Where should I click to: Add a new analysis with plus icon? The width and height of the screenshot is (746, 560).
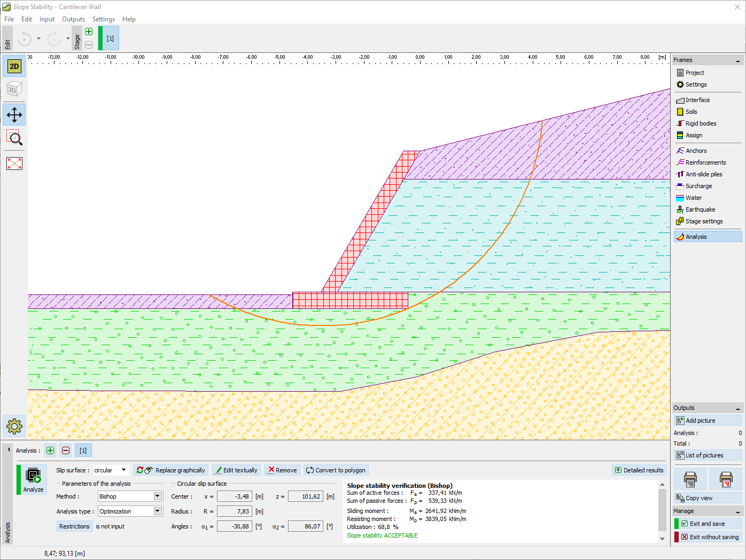(x=50, y=450)
